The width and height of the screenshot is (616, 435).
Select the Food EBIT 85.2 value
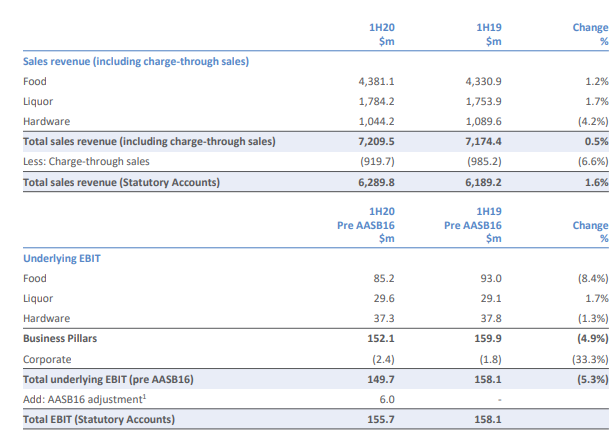click(x=384, y=279)
